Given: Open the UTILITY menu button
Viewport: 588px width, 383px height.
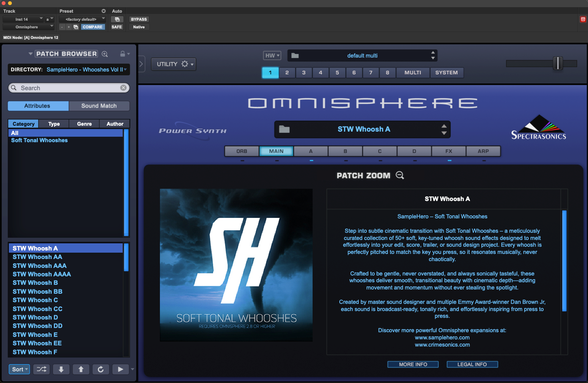Looking at the screenshot, I should (173, 64).
